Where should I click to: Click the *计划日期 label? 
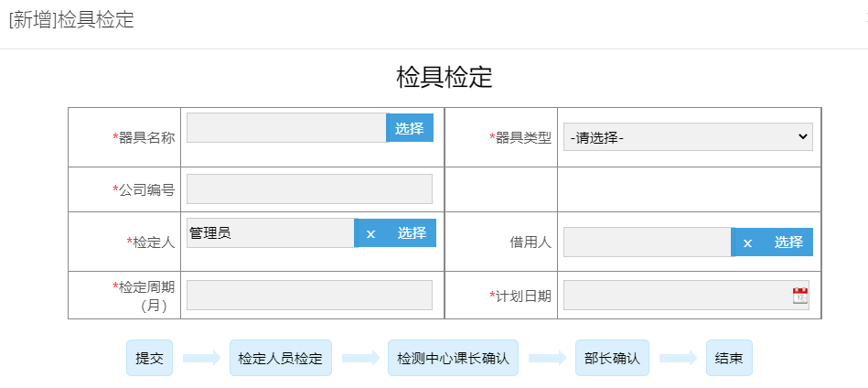coord(520,296)
